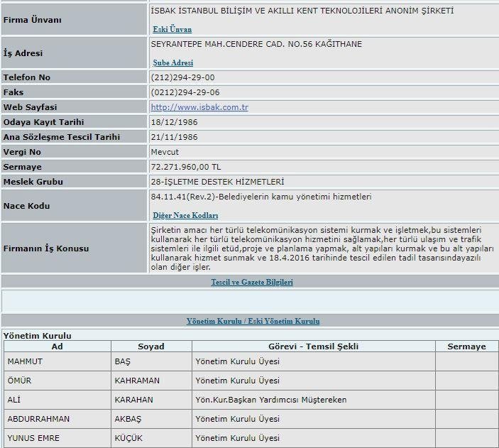This screenshot has width=499, height=448.
Task: Click the Sermaye column header in board table
Action: tap(466, 346)
